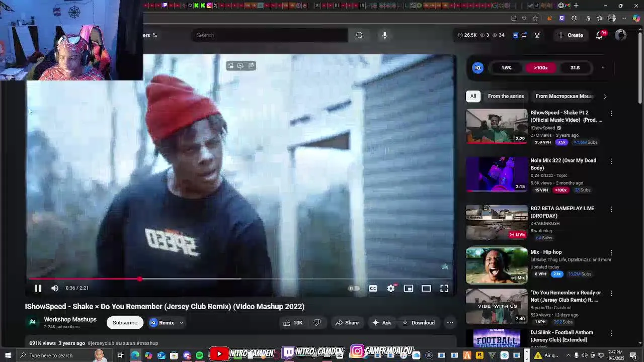Open the notifications bell
The width and height of the screenshot is (644, 362).
[x=599, y=35]
